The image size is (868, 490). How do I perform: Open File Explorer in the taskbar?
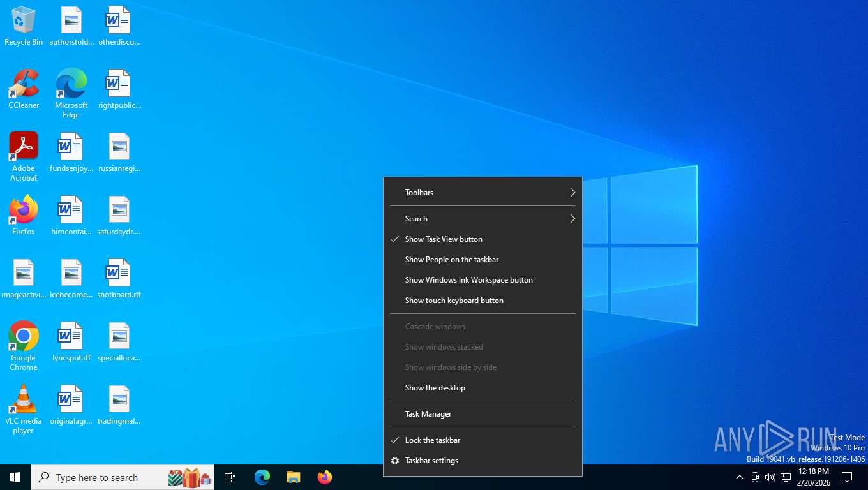293,477
